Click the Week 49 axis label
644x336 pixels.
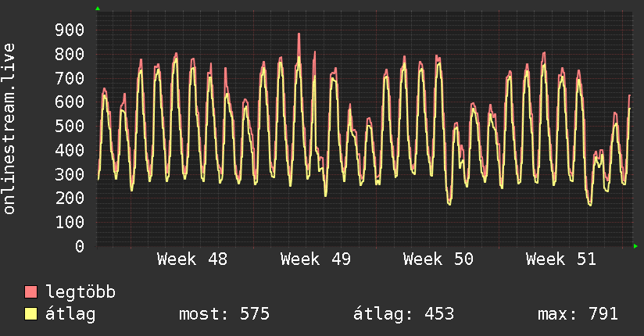pyautogui.click(x=316, y=259)
